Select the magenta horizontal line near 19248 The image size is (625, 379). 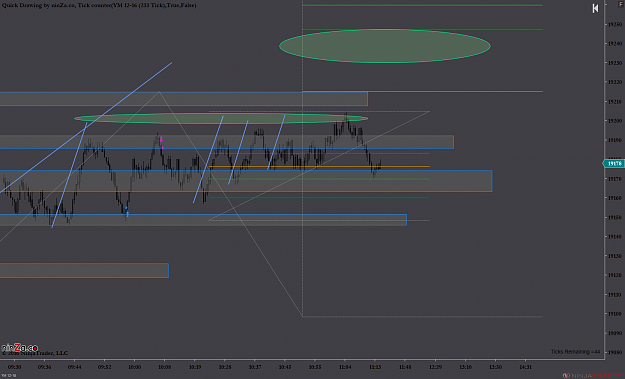tap(423, 29)
